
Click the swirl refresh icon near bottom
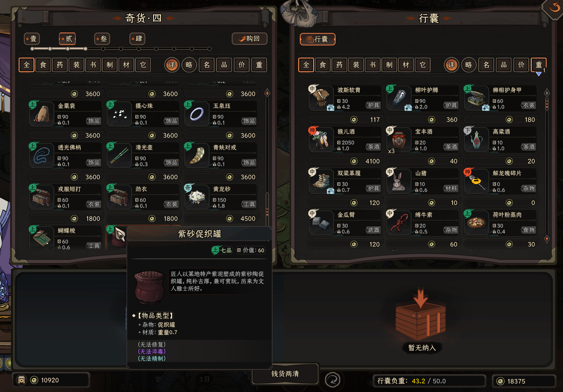pos(332,380)
